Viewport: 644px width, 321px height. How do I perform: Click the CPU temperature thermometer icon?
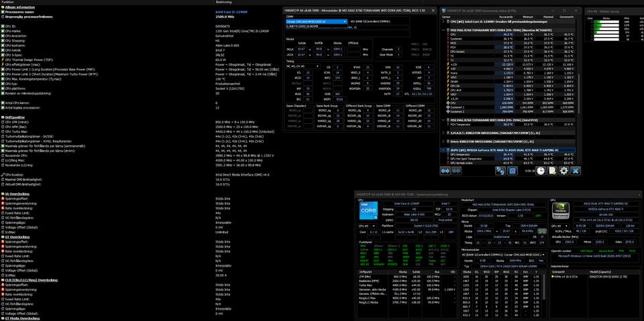click(447, 34)
